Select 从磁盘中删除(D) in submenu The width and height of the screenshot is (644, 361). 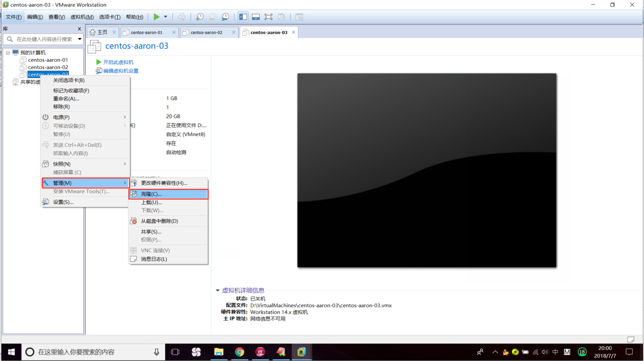tap(168, 221)
